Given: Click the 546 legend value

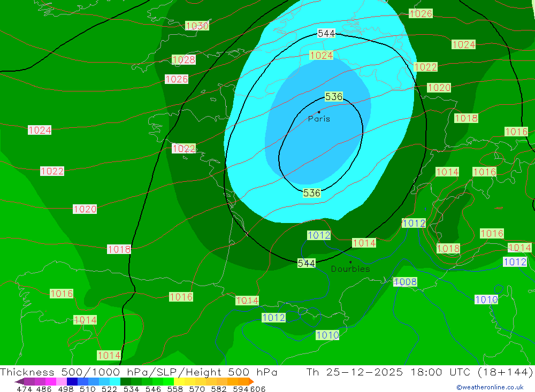Looking at the screenshot, I should click(153, 389).
